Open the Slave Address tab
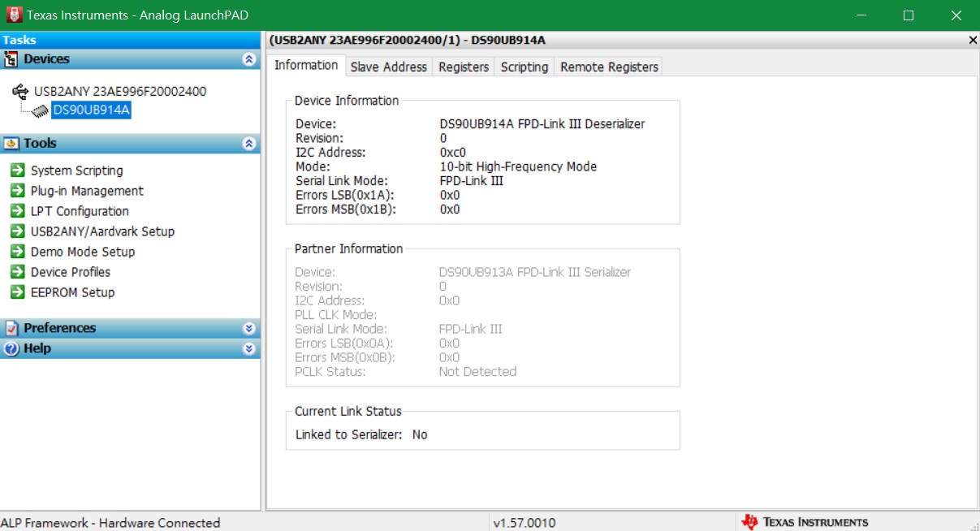The height and width of the screenshot is (531, 980). [x=388, y=67]
